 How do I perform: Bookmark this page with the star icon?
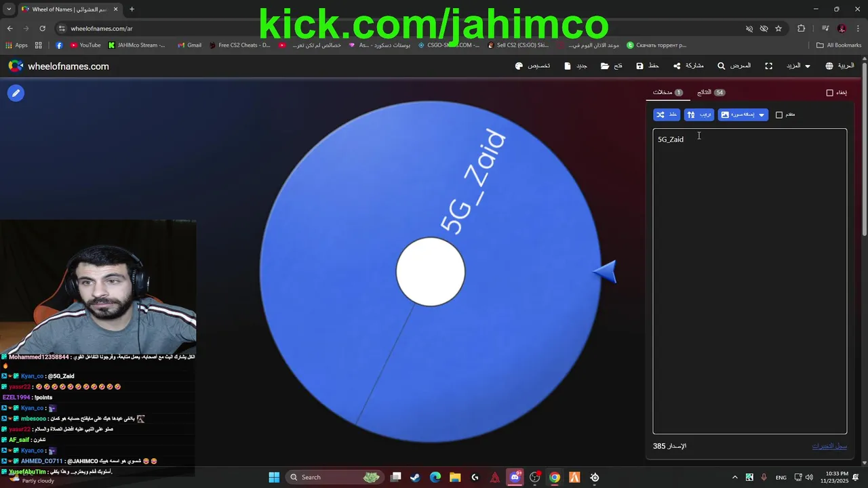pos(778,28)
